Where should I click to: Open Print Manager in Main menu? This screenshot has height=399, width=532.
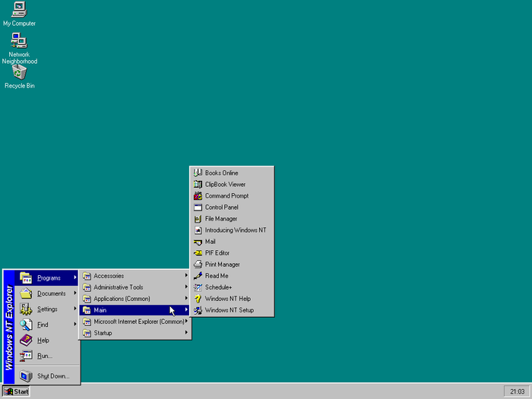222,264
